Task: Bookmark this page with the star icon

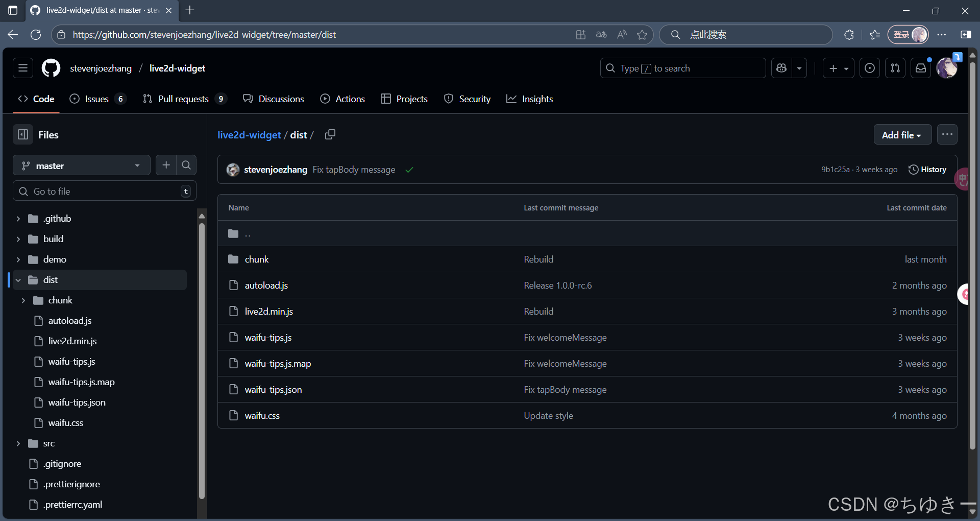Action: [x=642, y=35]
